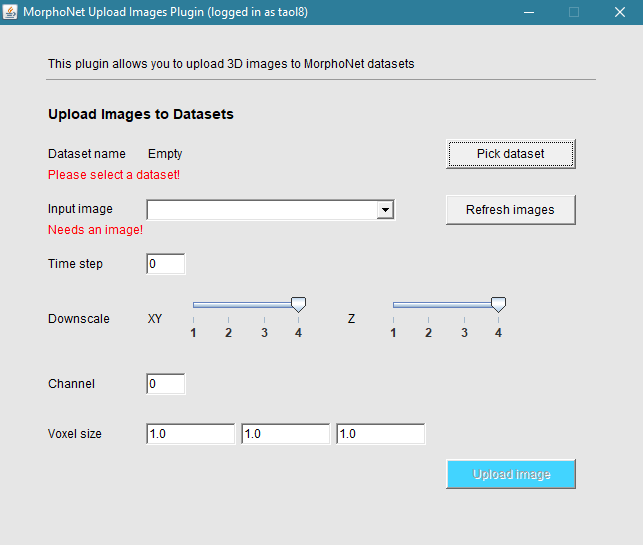Select the second Voxel size field

pyautogui.click(x=286, y=434)
